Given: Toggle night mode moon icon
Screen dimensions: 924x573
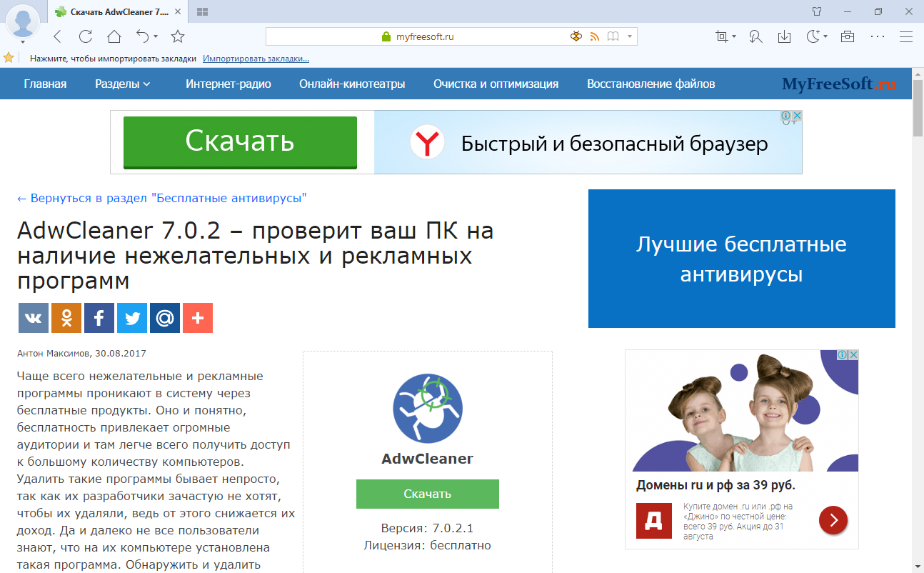Looking at the screenshot, I should click(813, 36).
